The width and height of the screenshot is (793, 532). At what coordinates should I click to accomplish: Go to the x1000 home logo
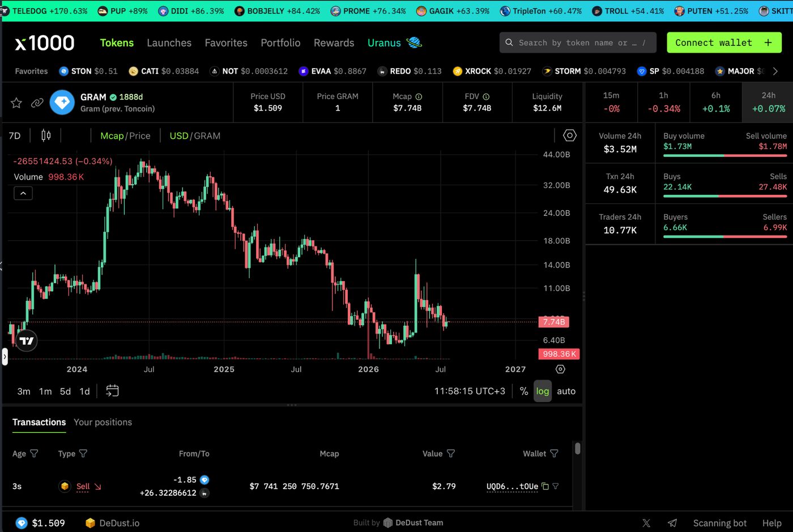point(45,42)
